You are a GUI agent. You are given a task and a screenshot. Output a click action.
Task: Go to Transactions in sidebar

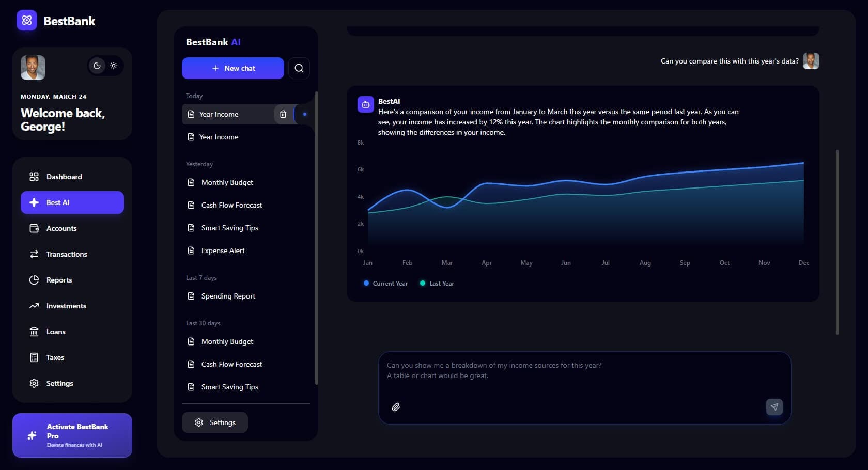coord(67,254)
